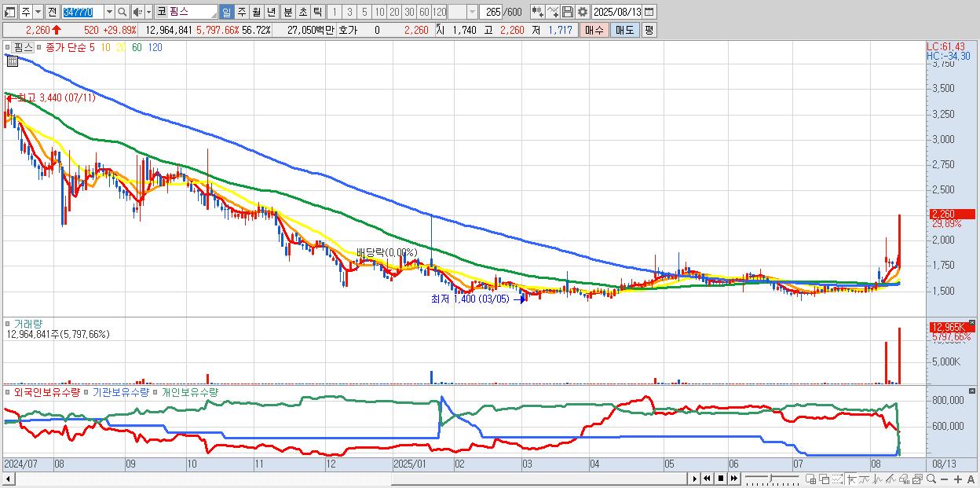Expand the 핌스 price chart legend toggle
Image resolution: width=980 pixels, height=488 pixels.
pos(7,47)
